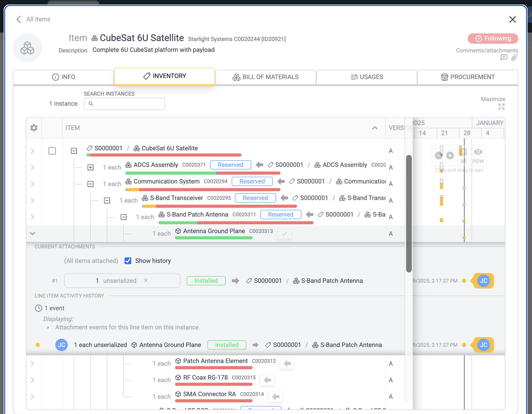Viewport: 532px width, 414px height.
Task: Switch to the Bill of Materials tab
Action: coord(265,77)
